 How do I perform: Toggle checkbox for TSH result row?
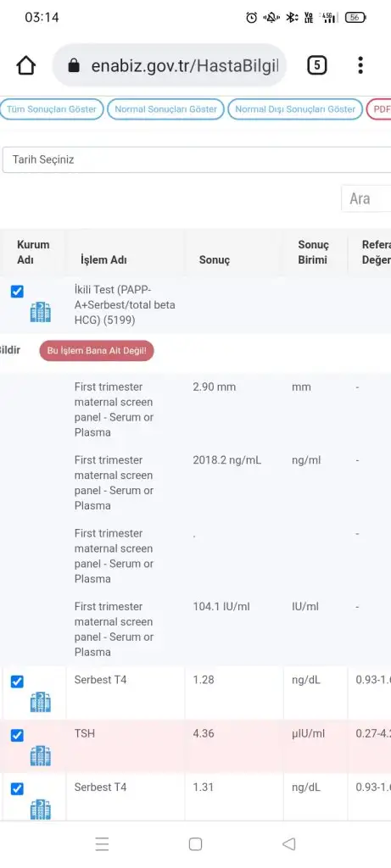17,735
